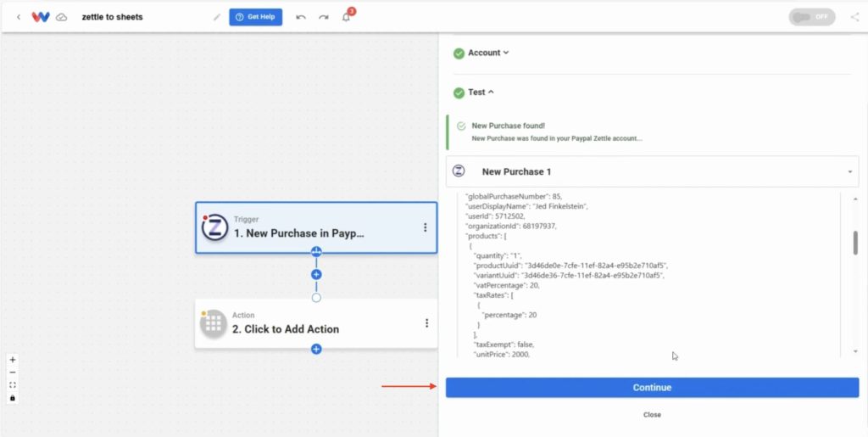The image size is (868, 437).
Task: Click the green check beside Account
Action: (x=459, y=53)
